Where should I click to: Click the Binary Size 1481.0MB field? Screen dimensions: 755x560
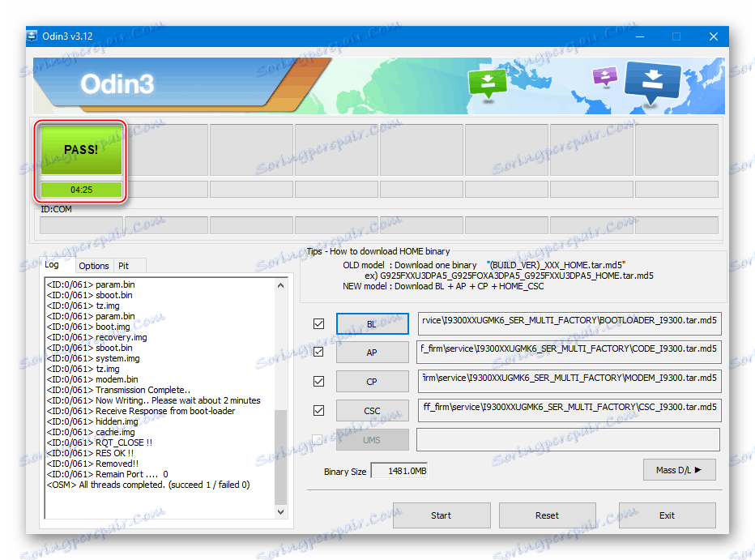tap(399, 471)
